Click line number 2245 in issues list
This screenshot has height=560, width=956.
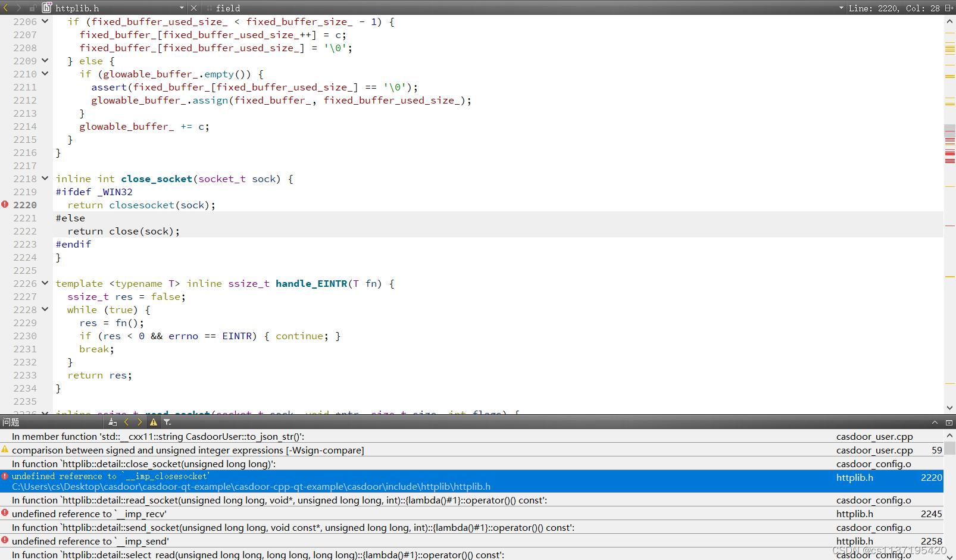931,514
